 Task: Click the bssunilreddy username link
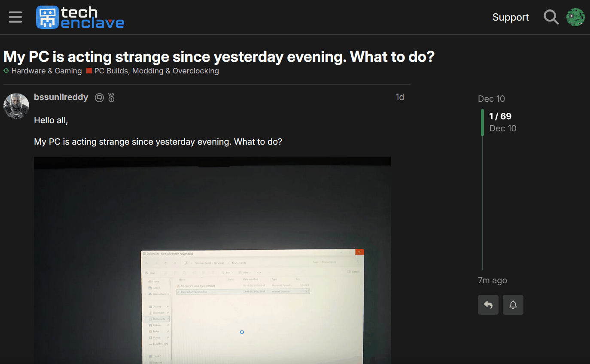coord(61,97)
